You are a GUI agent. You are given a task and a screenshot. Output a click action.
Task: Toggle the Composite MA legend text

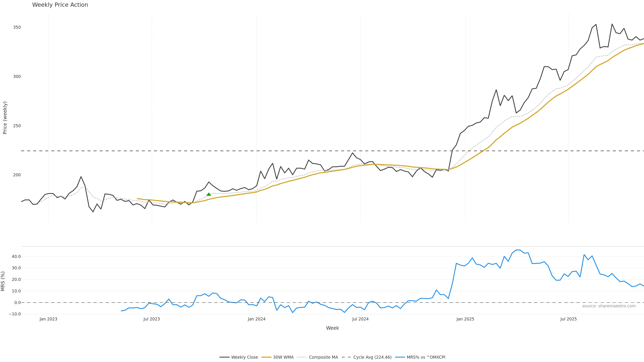pyautogui.click(x=323, y=357)
